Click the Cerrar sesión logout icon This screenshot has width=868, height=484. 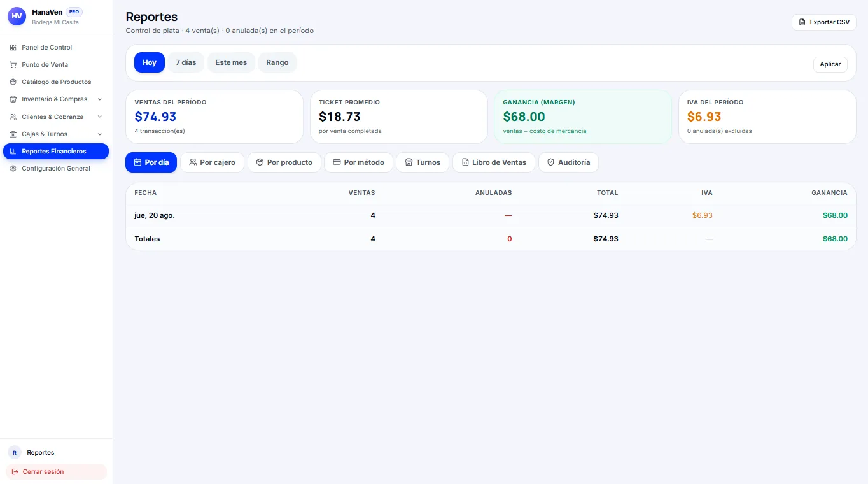point(15,472)
